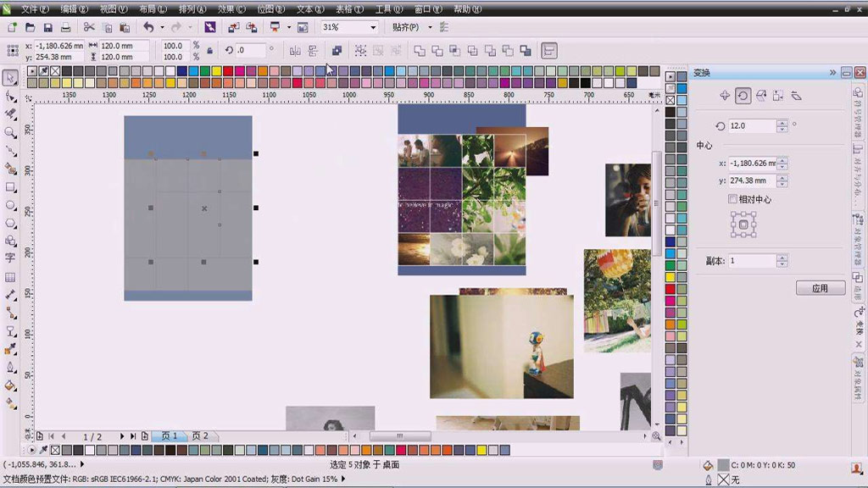868x488 pixels.
Task: Expand the Transform docker collapse arrows
Action: (832, 73)
